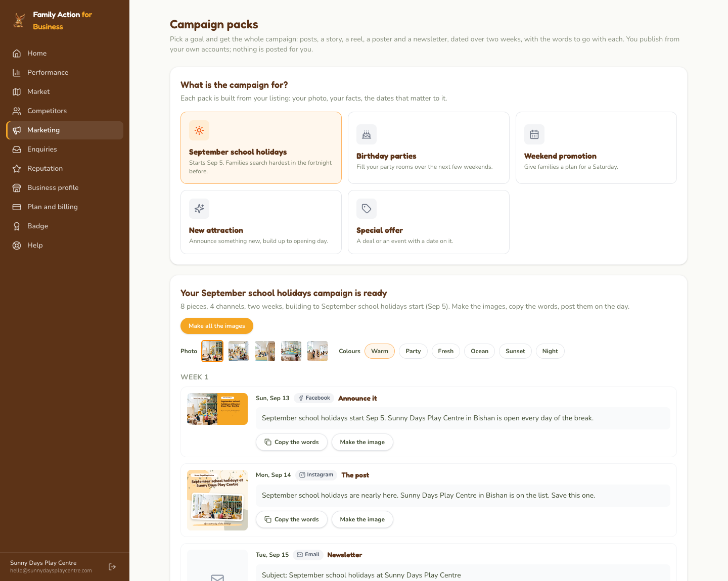The height and width of the screenshot is (581, 728).
Task: Open the Facebook Announce it preview image
Action: click(x=217, y=409)
